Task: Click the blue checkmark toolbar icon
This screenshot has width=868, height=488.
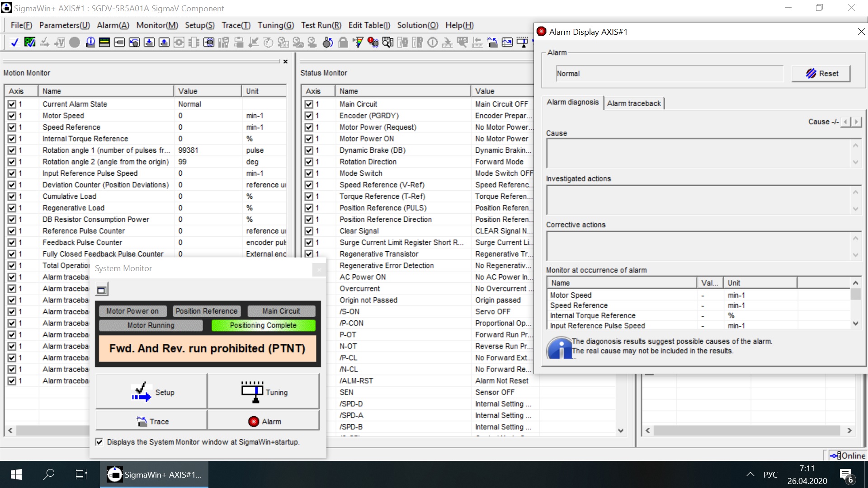Action: (14, 42)
